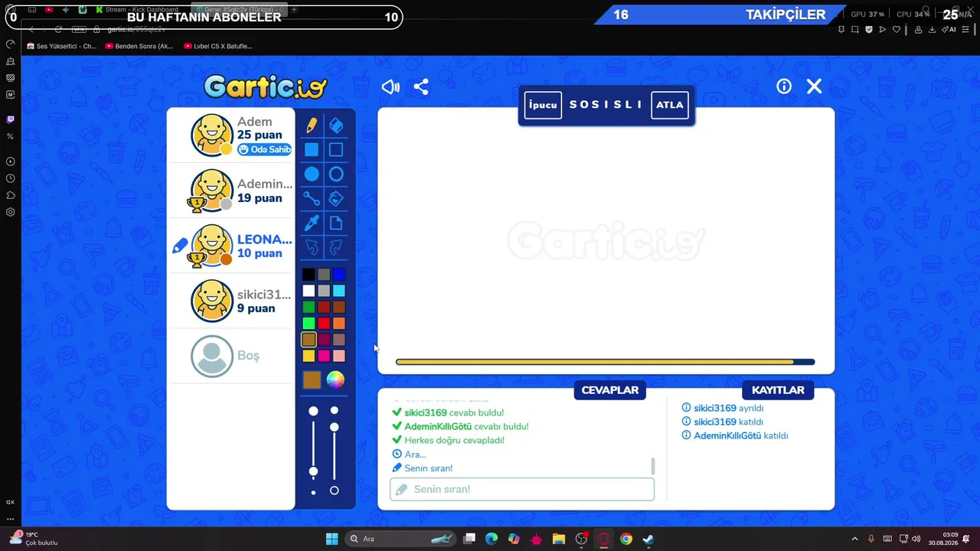Open Google Chrome from the taskbar

626,539
